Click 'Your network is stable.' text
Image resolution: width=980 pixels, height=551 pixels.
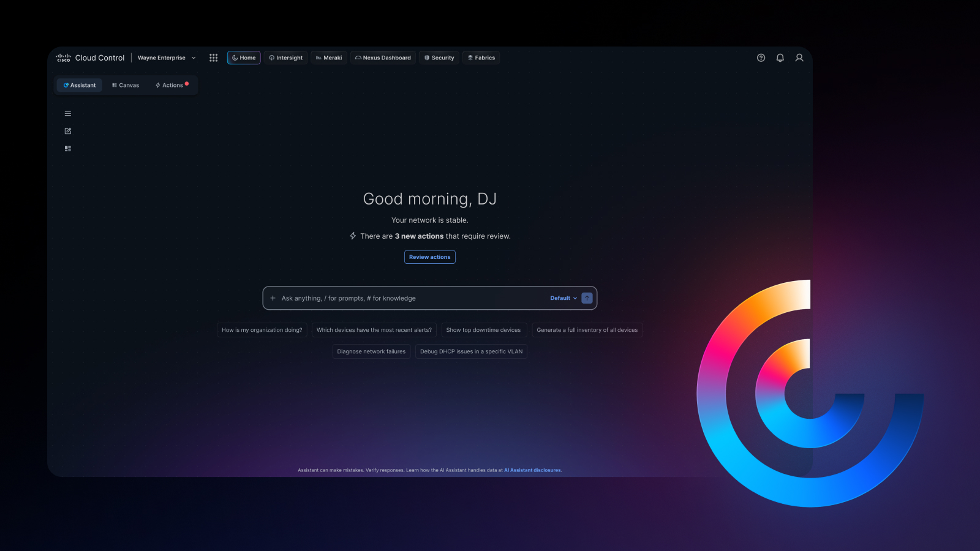(430, 220)
